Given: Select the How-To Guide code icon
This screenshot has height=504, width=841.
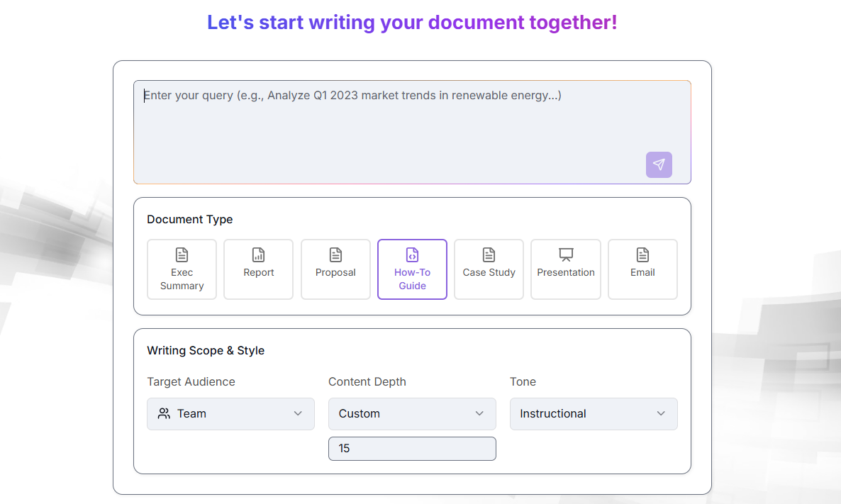Looking at the screenshot, I should click(x=412, y=254).
